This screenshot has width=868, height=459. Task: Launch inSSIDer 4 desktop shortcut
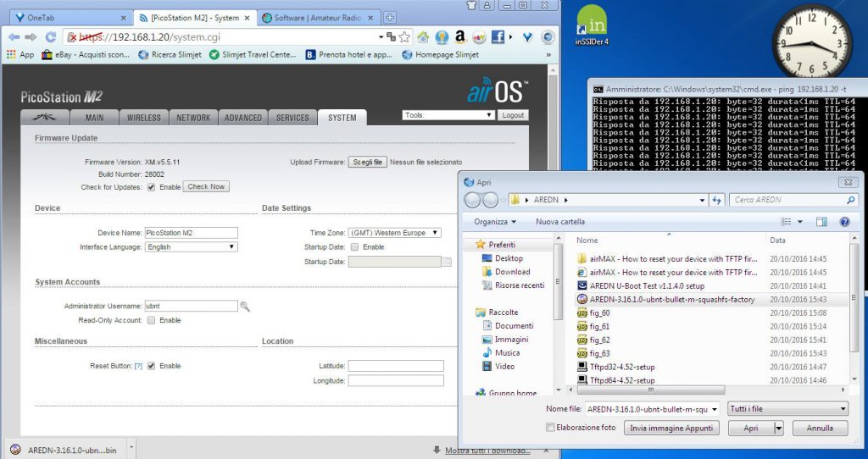tap(591, 25)
